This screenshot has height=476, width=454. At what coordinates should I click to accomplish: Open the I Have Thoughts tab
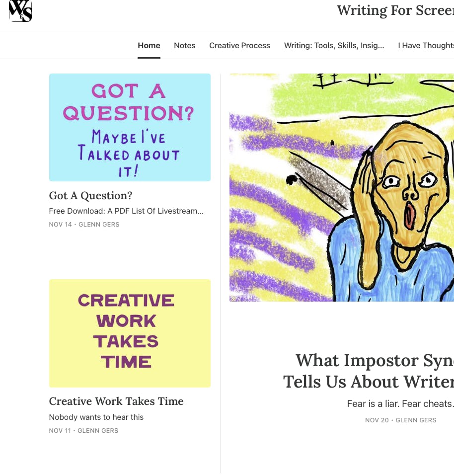(426, 46)
